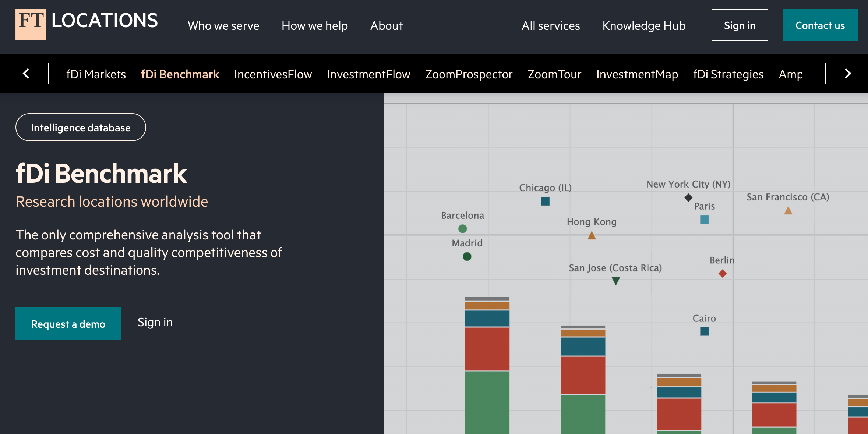The height and width of the screenshot is (434, 868).
Task: Open the About menu
Action: [x=386, y=26]
